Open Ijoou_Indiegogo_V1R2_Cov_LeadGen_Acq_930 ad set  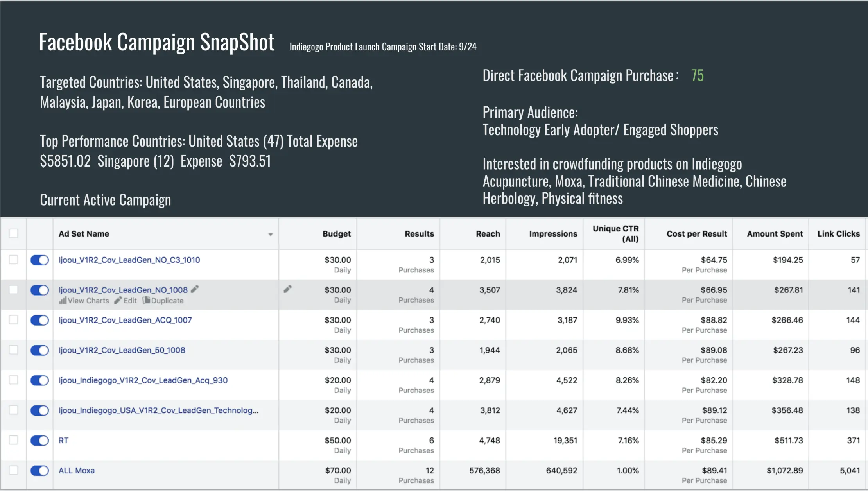[x=143, y=380]
